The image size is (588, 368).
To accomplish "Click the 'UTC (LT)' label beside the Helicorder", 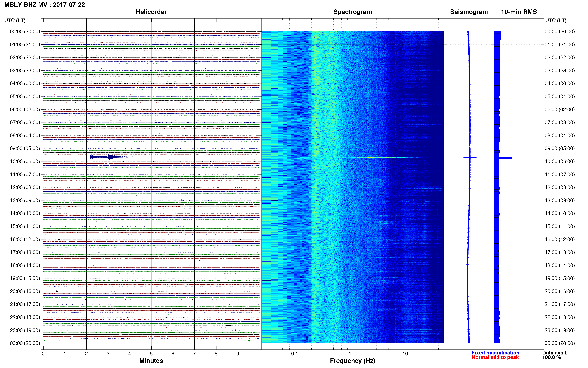I will pos(15,20).
